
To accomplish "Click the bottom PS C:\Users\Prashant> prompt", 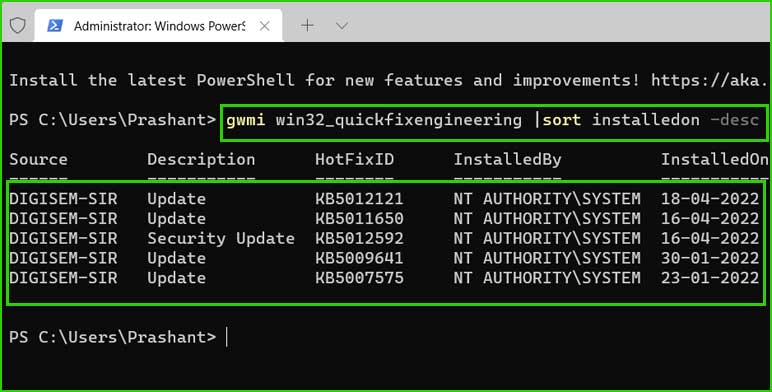I will click(x=112, y=337).
